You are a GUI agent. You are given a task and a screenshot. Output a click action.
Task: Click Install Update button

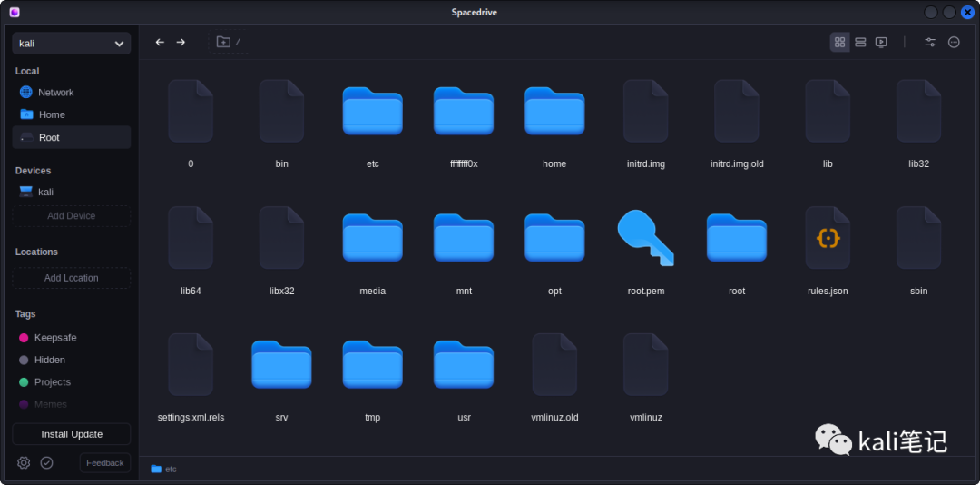pyautogui.click(x=72, y=433)
